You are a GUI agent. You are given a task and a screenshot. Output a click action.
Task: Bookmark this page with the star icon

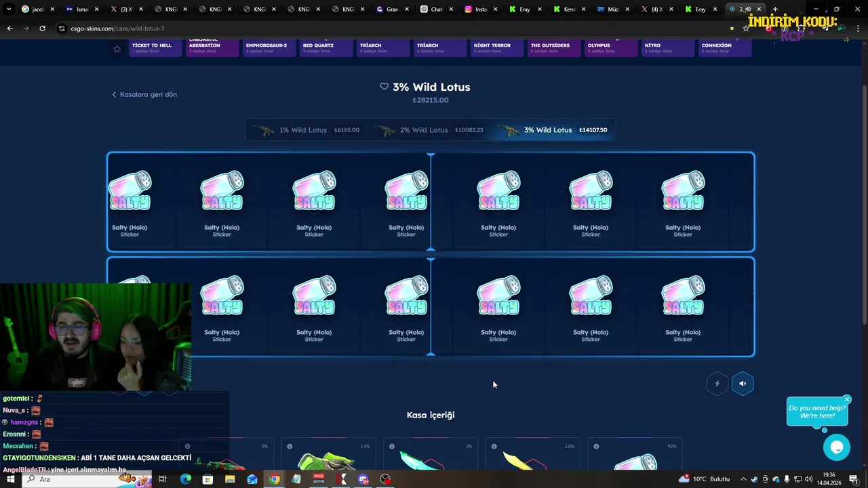pos(746,28)
